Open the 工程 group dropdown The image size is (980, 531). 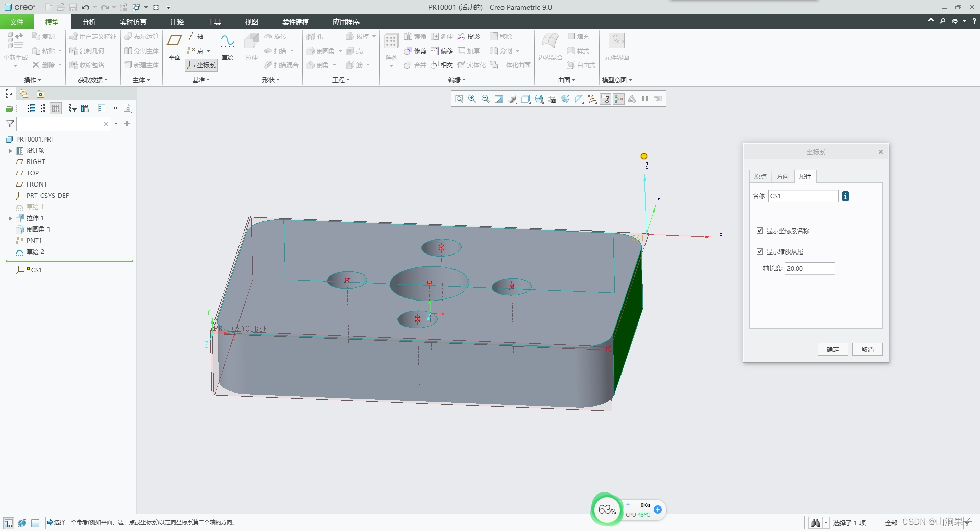(341, 80)
